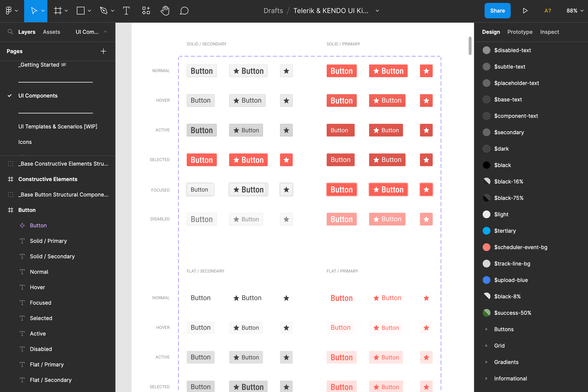Click Normal Solid Primary star-only icon button

pyautogui.click(x=426, y=71)
